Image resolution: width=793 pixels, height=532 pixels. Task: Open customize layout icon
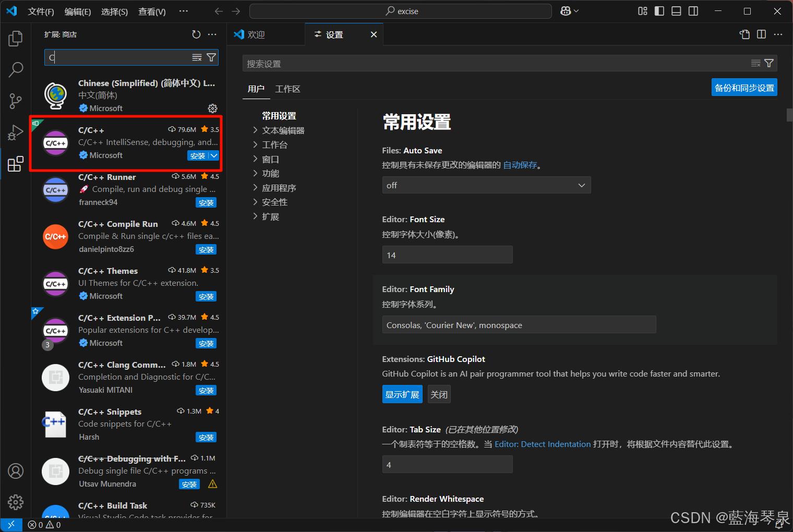[643, 11]
